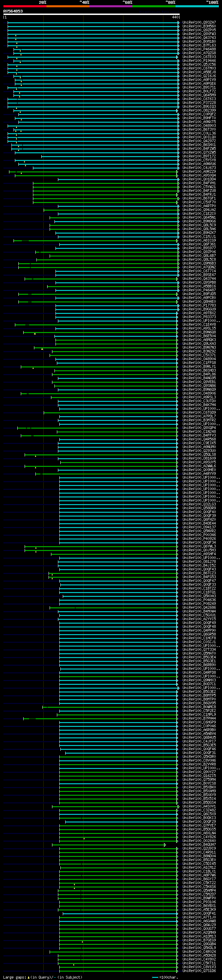Viewport: 222px width, 980px height.
Task: Click the UniRef100_P83373 label
Action: [x=199, y=317]
